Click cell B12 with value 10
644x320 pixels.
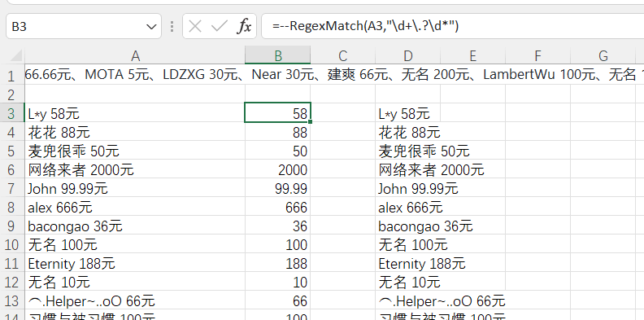tap(277, 282)
